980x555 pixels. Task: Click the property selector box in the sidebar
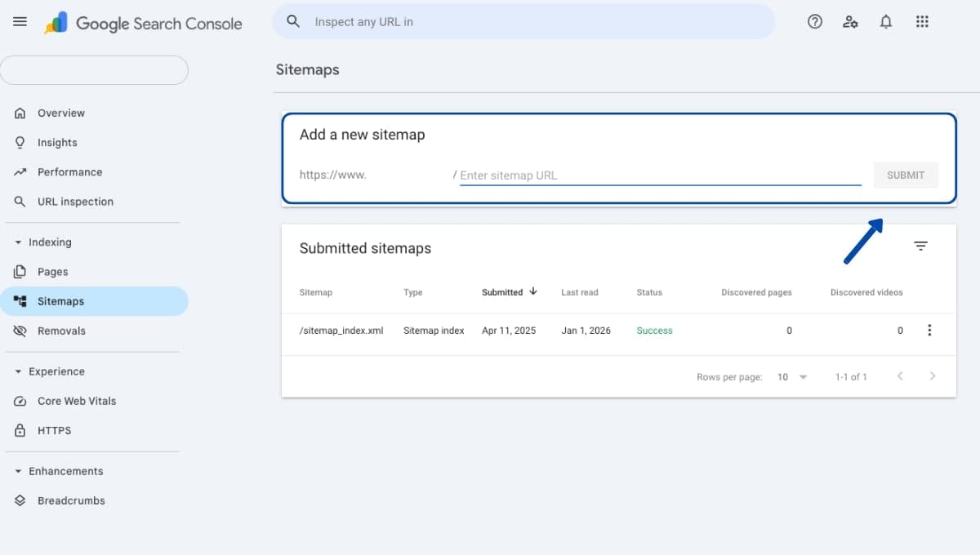(94, 70)
